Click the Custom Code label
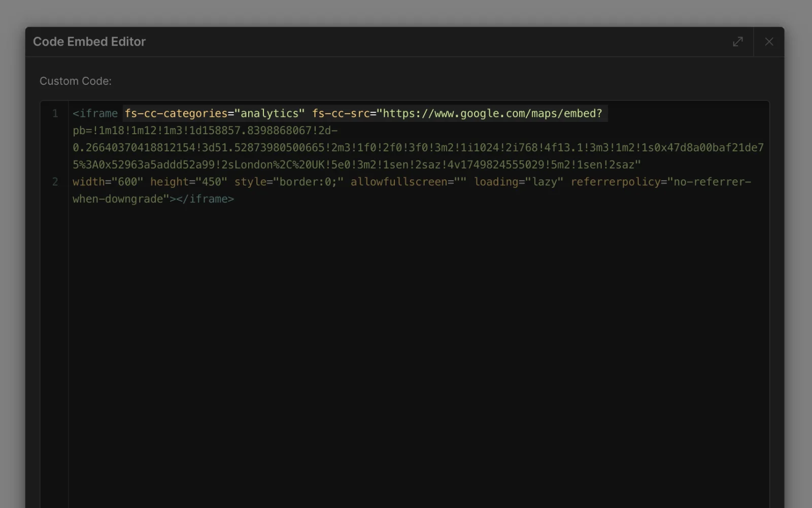The height and width of the screenshot is (508, 812). tap(76, 81)
